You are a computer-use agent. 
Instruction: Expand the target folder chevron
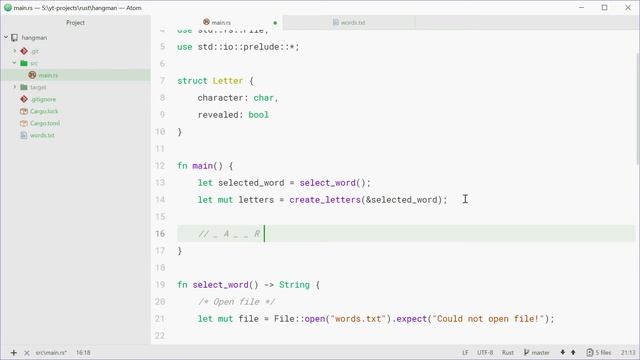click(x=15, y=87)
